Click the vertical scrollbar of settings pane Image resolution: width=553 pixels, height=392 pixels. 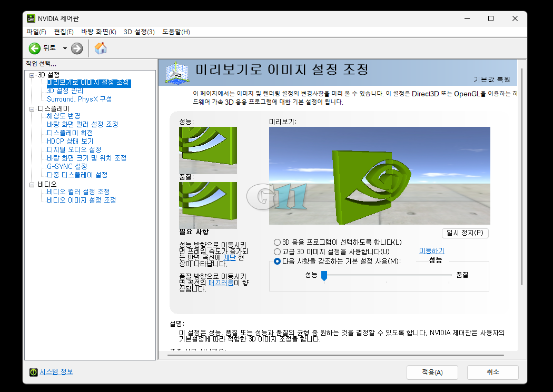click(522, 176)
